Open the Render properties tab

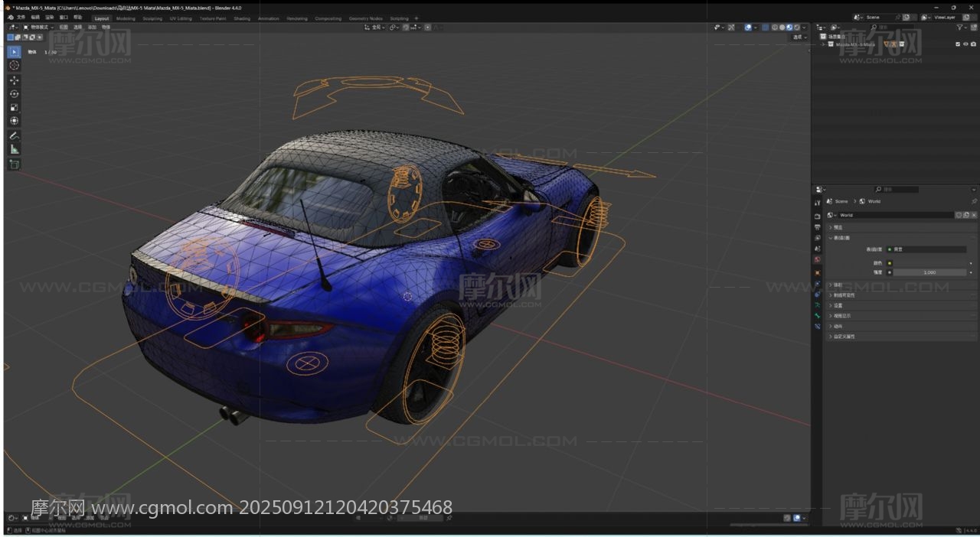818,216
